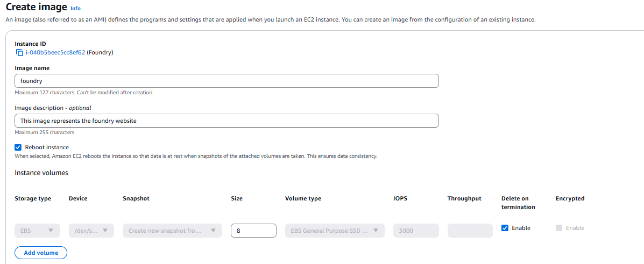Click the IOPS field showing 3000
644x264 pixels.
coord(416,231)
